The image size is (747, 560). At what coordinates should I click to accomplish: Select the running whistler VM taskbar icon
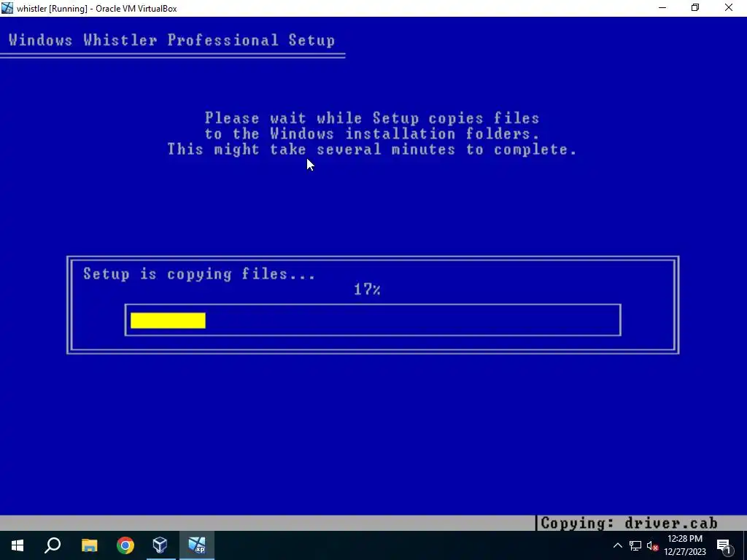(197, 545)
